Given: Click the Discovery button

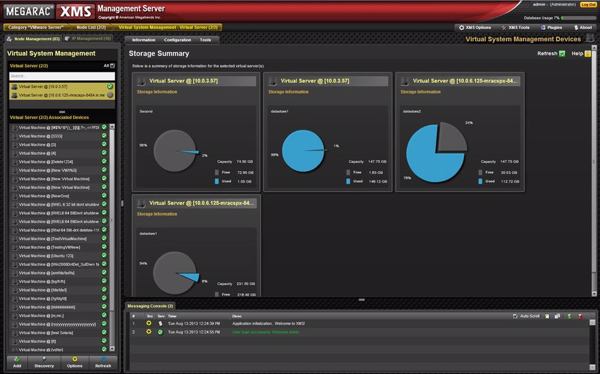Looking at the screenshot, I should click(x=44, y=362).
